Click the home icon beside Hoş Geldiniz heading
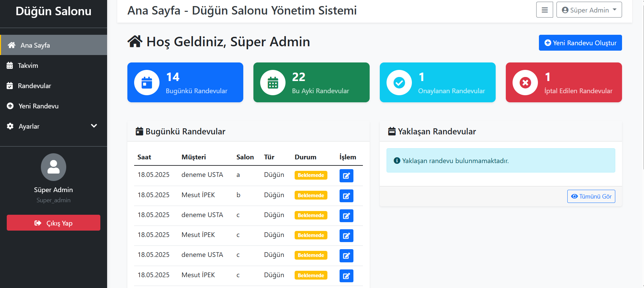 tap(135, 42)
